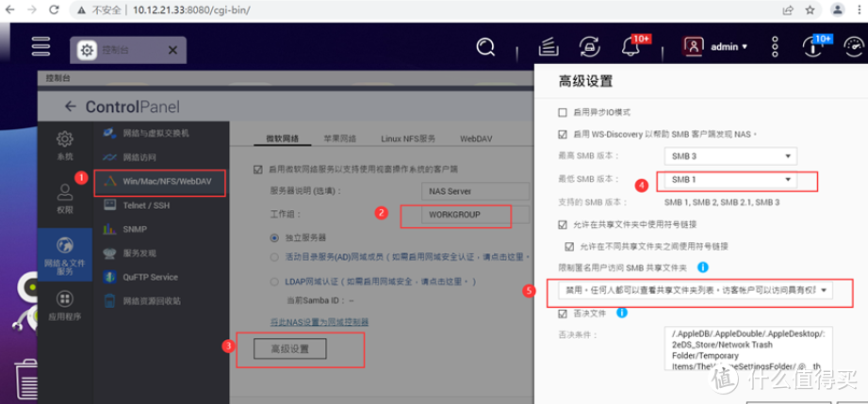Open background tasks icon in top bar
The width and height of the screenshot is (868, 404).
click(x=547, y=47)
